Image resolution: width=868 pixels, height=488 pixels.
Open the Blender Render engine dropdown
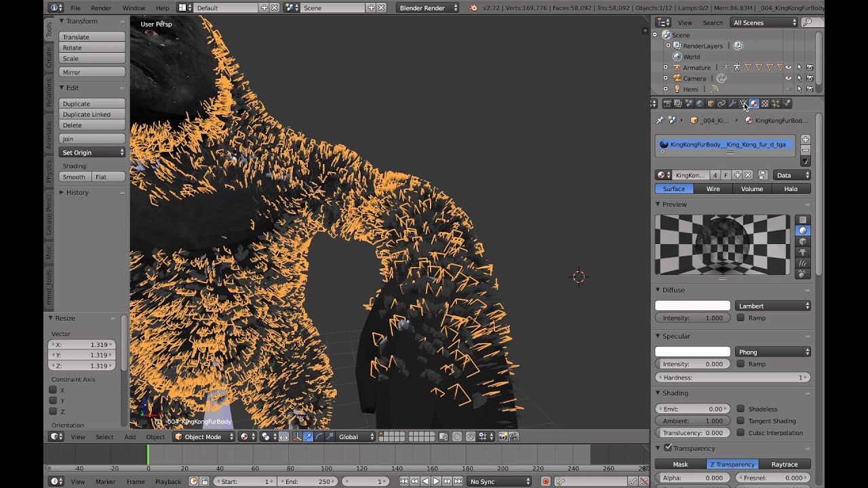(429, 7)
